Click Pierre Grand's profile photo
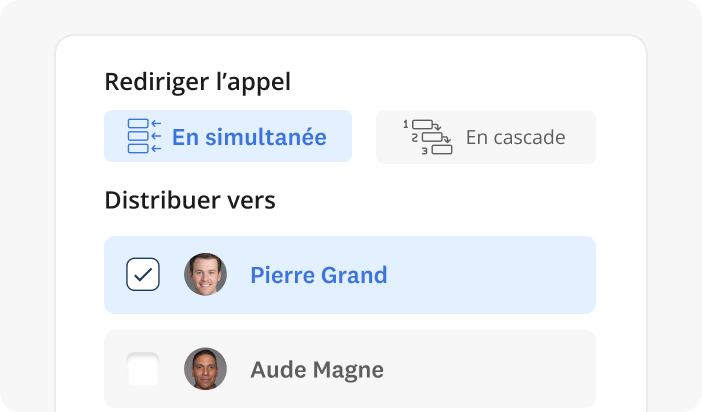Screen dimensions: 702x412 pos(205,274)
